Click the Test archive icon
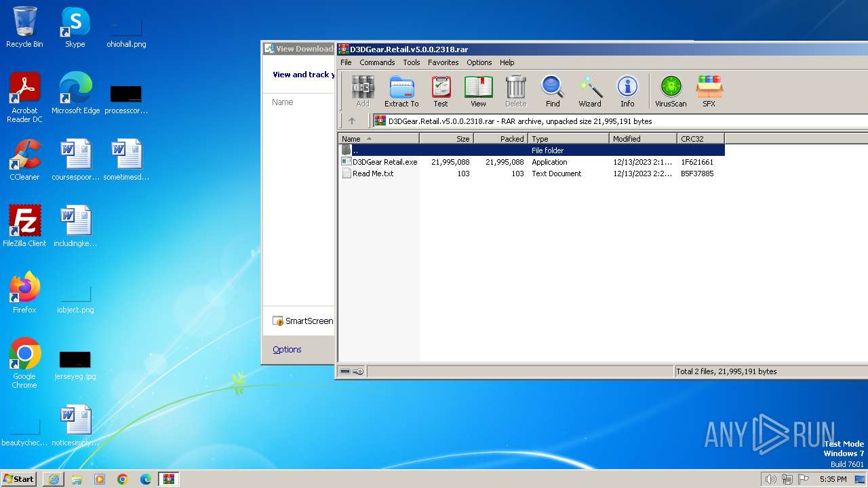Image resolution: width=868 pixels, height=488 pixels. [x=441, y=91]
